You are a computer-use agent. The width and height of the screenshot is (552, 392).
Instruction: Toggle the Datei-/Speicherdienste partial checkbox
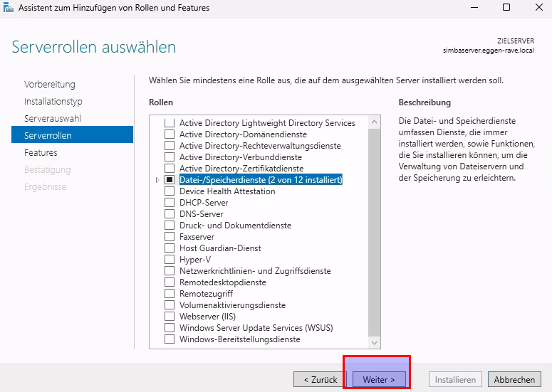pos(170,180)
